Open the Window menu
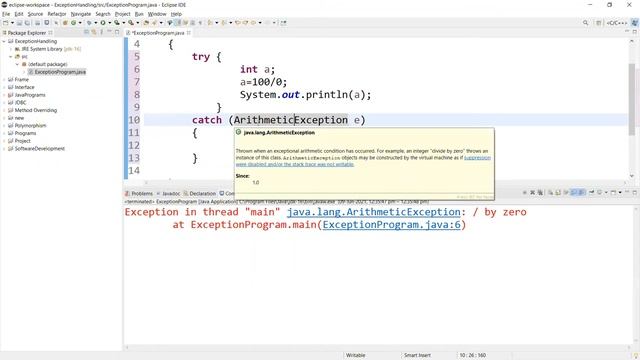640x360 pixels. [157, 14]
